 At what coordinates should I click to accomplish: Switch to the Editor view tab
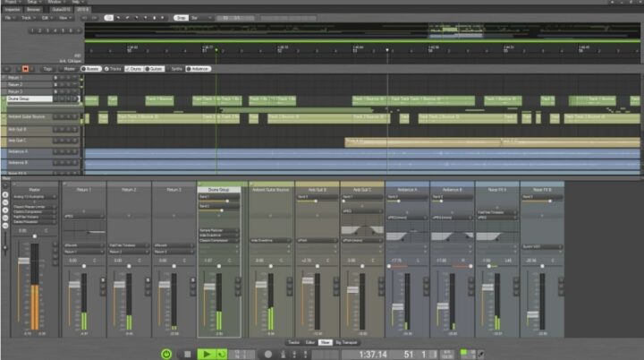pyautogui.click(x=309, y=341)
